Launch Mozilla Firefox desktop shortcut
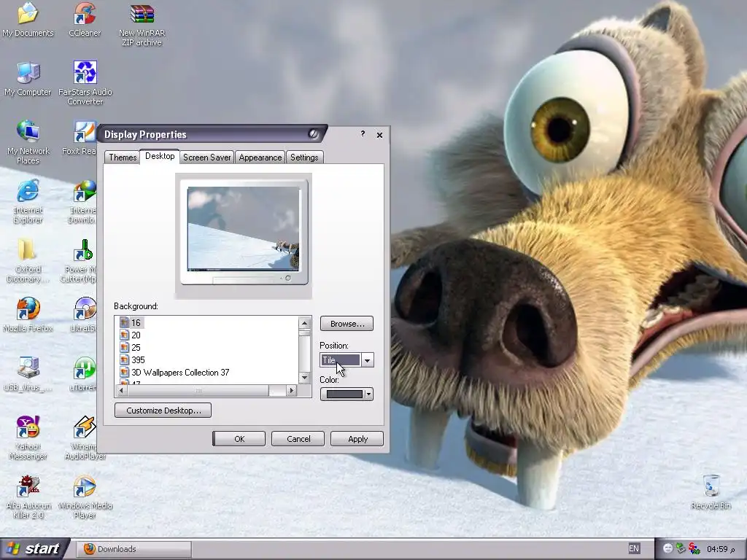 pos(28,315)
